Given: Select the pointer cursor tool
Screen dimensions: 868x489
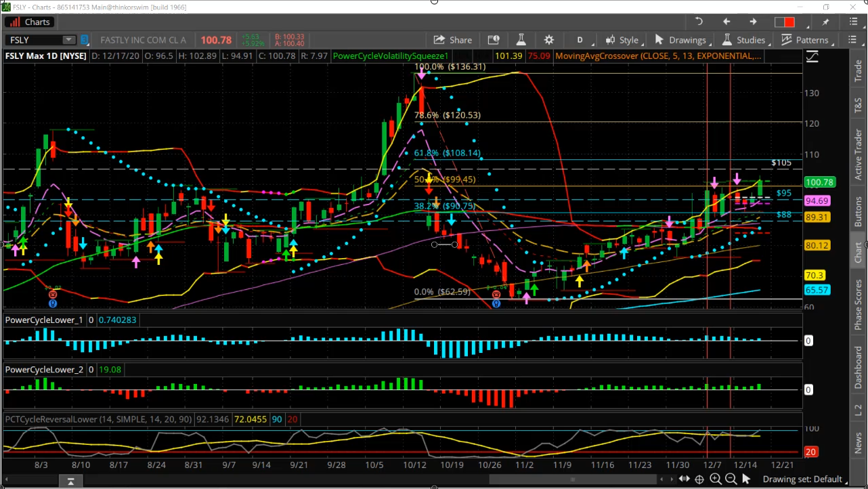Looking at the screenshot, I should pos(746,479).
